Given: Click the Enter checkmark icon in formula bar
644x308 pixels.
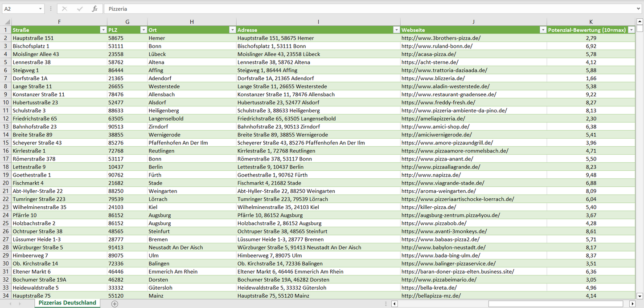Looking at the screenshot, I should (x=80, y=9).
